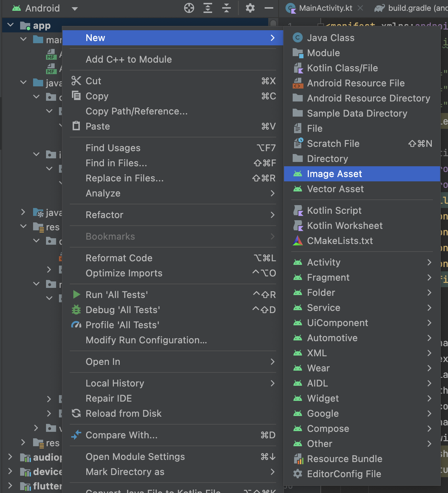Expand the flutter module node

10,486
